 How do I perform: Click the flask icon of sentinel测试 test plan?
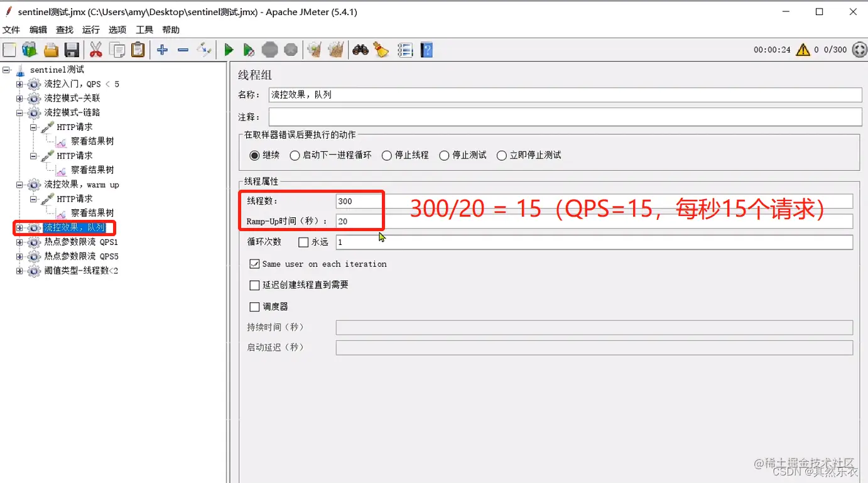point(20,70)
